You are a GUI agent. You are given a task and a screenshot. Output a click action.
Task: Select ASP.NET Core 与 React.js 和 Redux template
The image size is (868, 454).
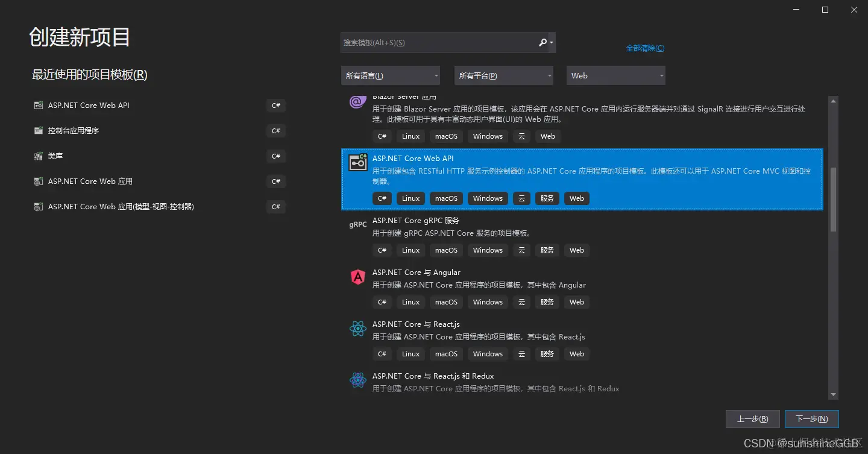[x=582, y=382]
